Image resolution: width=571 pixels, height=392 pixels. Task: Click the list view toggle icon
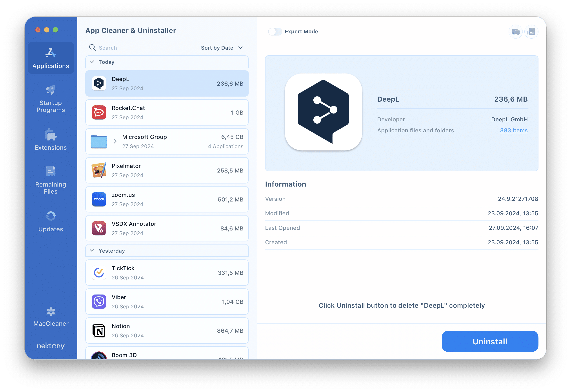pyautogui.click(x=531, y=32)
